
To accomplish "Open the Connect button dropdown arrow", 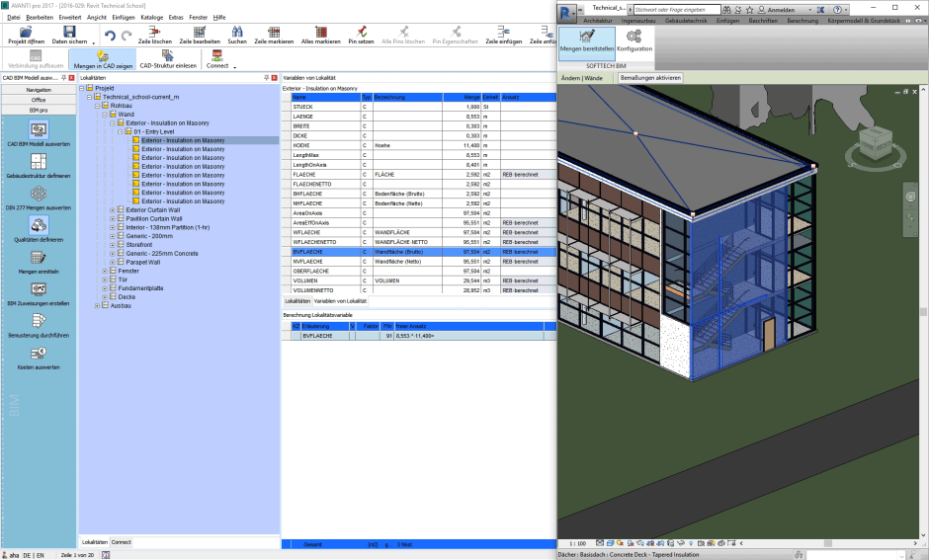I will point(235,67).
